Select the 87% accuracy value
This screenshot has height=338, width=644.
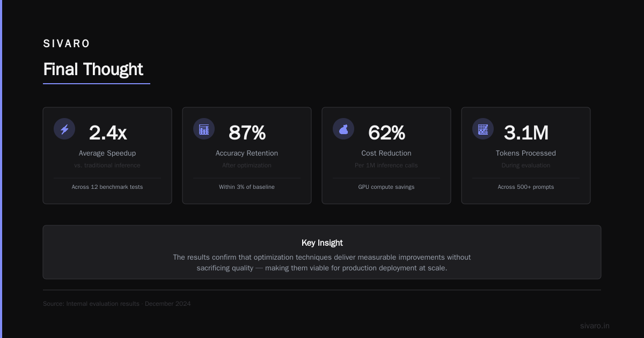coord(247,133)
